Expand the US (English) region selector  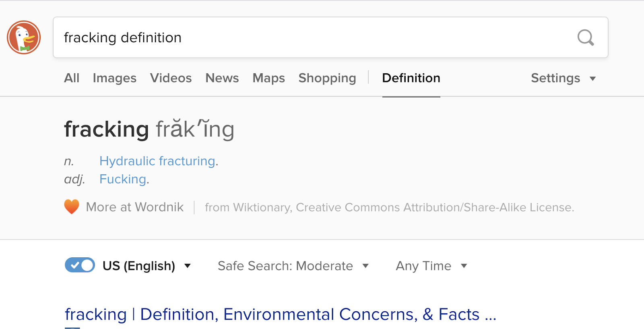(x=188, y=266)
